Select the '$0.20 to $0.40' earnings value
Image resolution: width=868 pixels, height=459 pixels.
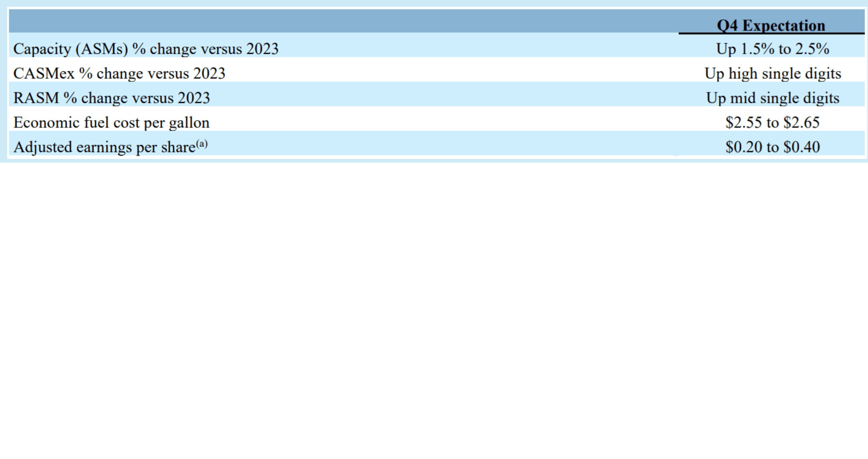[772, 147]
